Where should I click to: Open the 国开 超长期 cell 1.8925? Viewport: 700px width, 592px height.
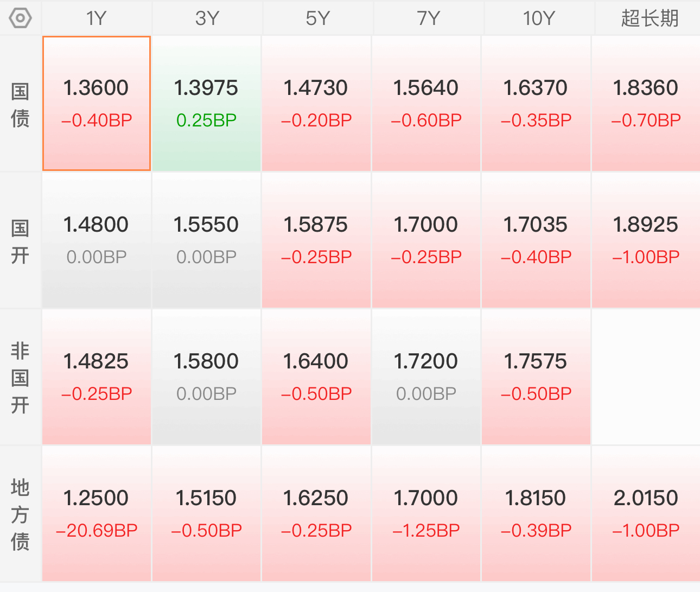tap(646, 240)
